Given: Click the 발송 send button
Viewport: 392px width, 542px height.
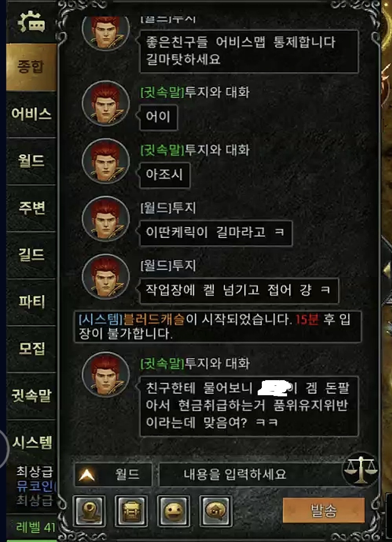Looking at the screenshot, I should 324,510.
